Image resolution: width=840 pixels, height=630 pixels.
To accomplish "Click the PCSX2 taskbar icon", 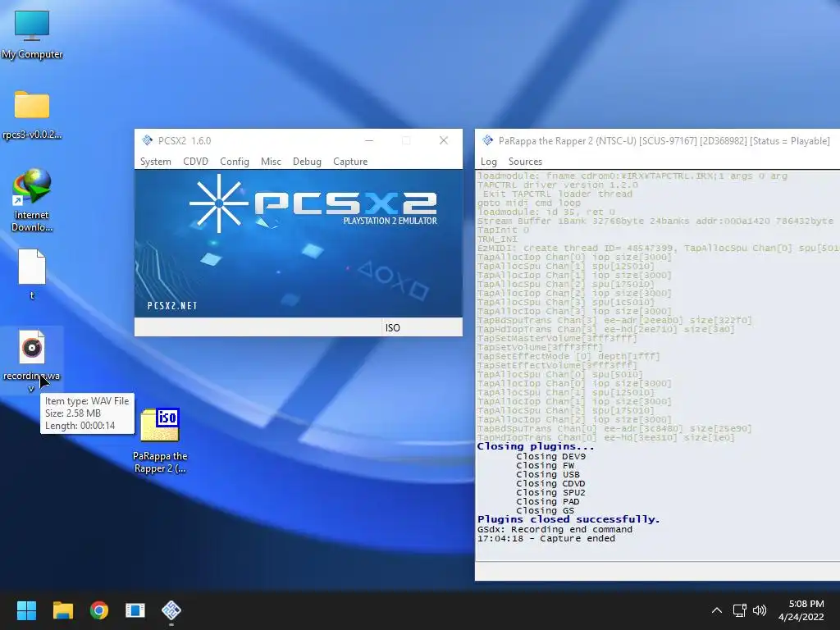I will tap(171, 610).
